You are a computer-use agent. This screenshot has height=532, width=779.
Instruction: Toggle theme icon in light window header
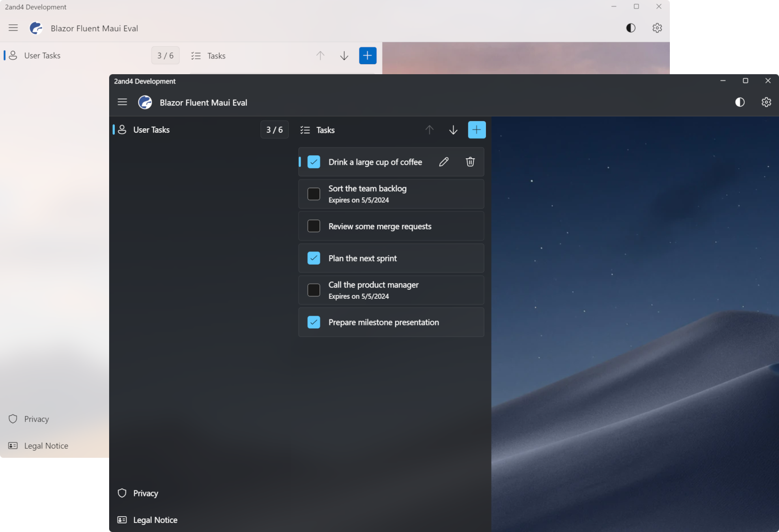point(631,28)
